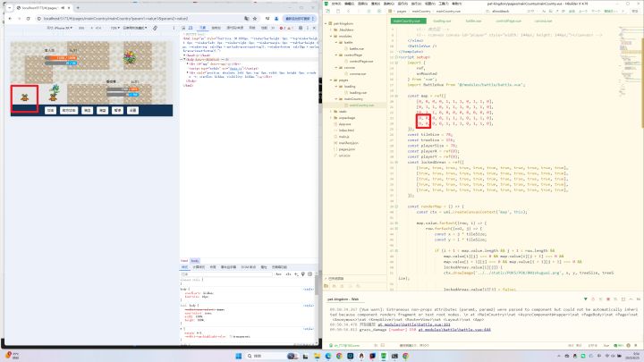Click the Chrome reload page icon
The image size is (644, 362).
tap(29, 17)
